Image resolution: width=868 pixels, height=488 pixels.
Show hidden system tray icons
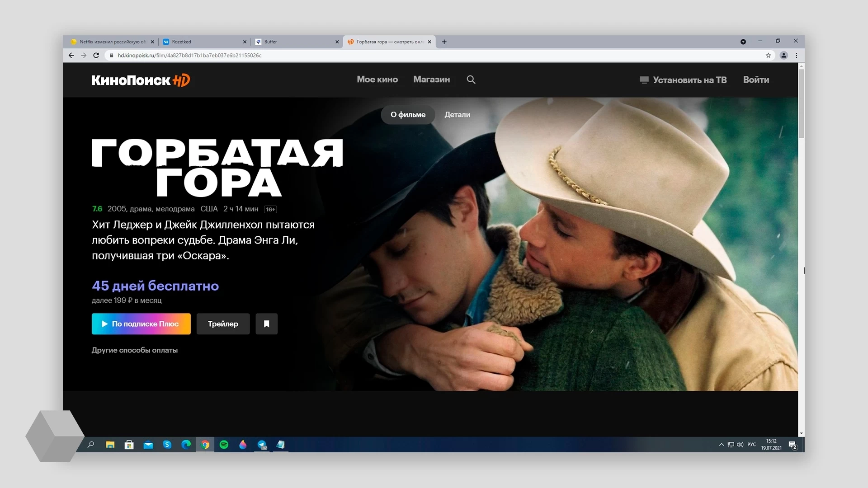coord(722,445)
